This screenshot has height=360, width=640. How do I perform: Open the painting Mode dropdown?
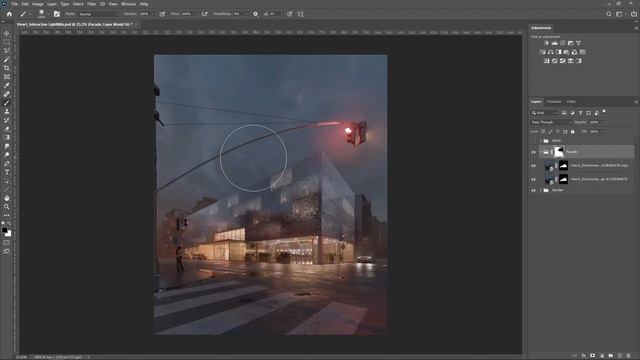[x=99, y=14]
